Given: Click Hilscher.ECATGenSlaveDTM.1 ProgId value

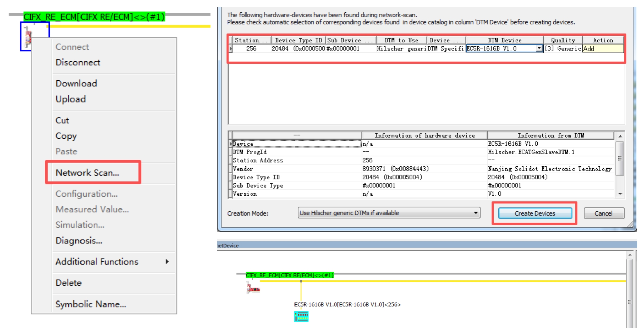Looking at the screenshot, I should pos(531,152).
